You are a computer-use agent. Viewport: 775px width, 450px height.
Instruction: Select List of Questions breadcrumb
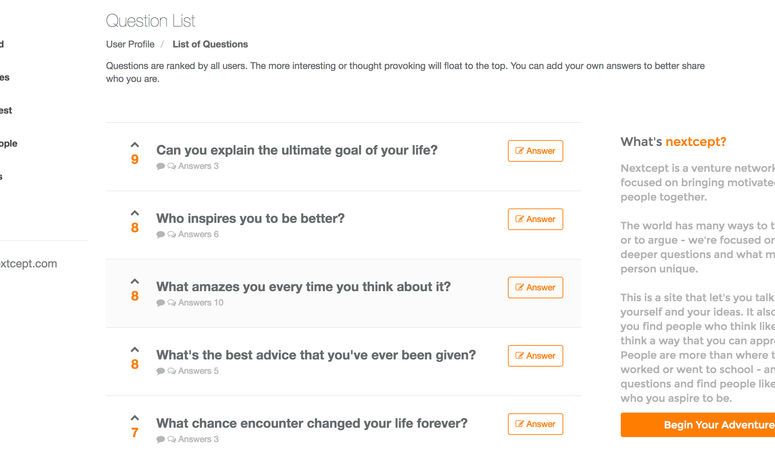(210, 44)
